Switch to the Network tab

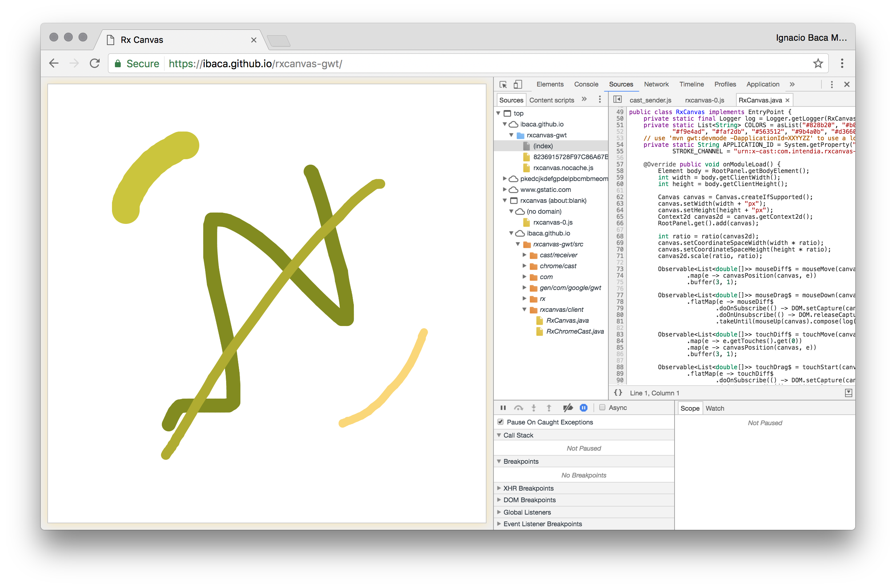coord(656,84)
